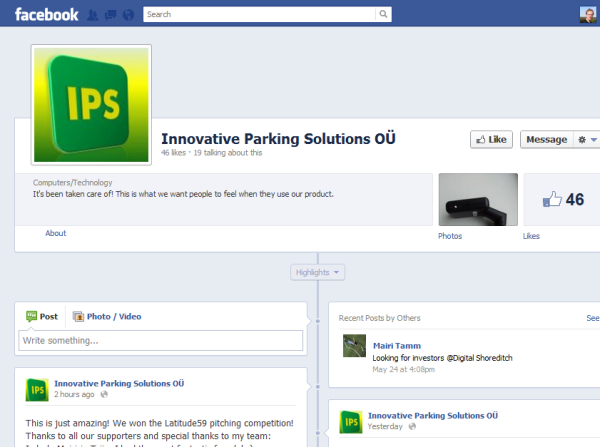Open the Likes link
The image size is (600, 447).
531,236
